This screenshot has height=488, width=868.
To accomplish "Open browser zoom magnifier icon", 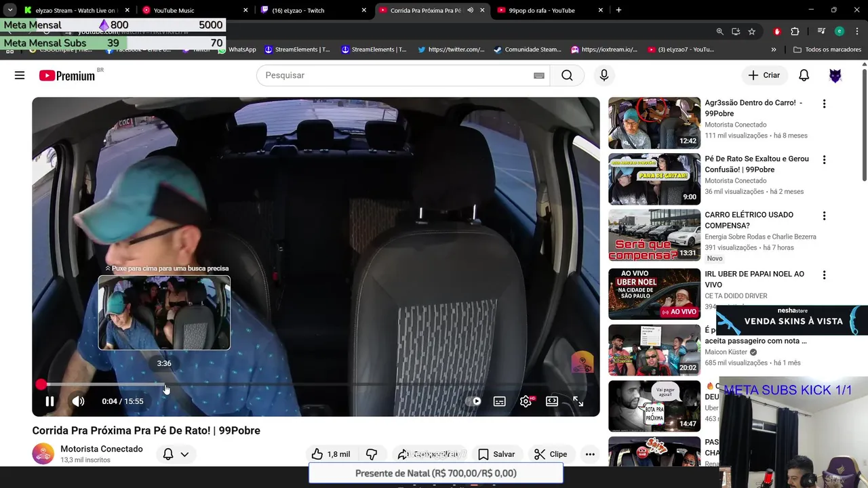I will pos(719,31).
